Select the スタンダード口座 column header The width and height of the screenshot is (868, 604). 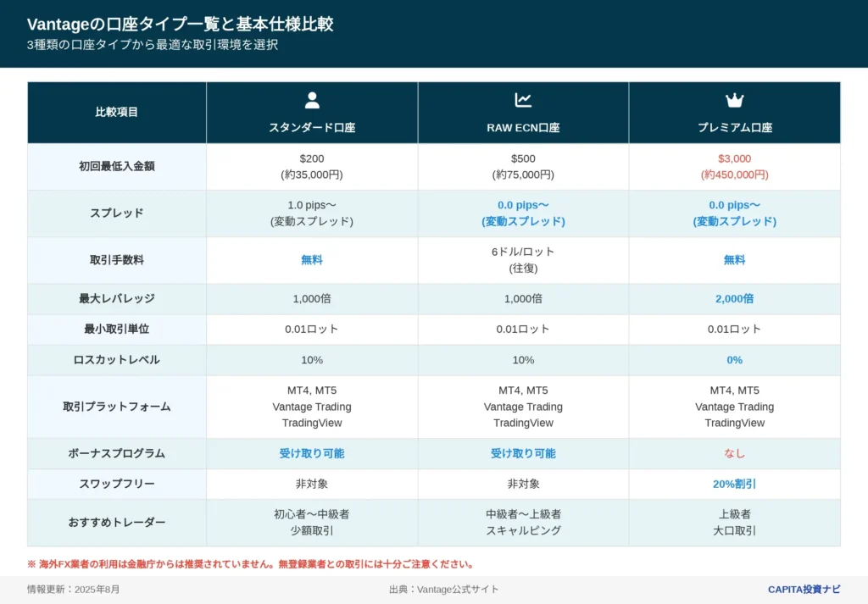(312, 113)
